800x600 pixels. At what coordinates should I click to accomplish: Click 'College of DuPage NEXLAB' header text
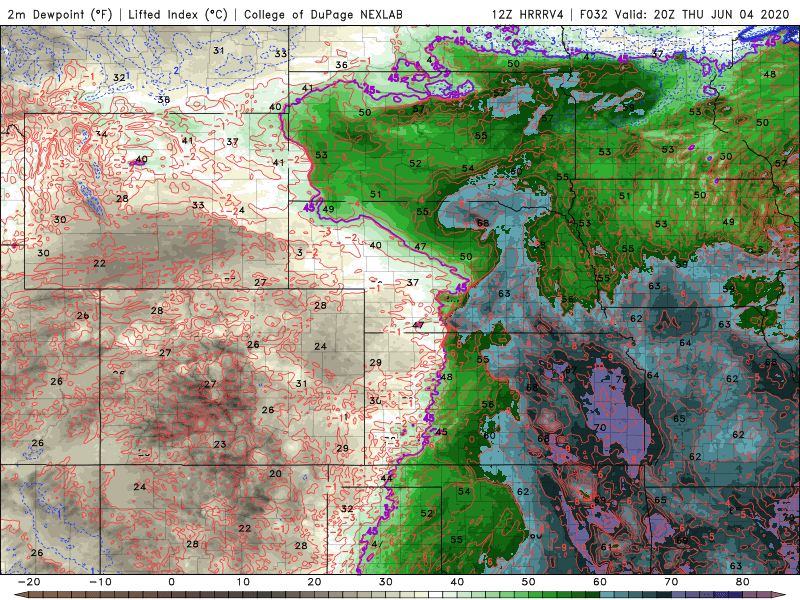pyautogui.click(x=323, y=14)
